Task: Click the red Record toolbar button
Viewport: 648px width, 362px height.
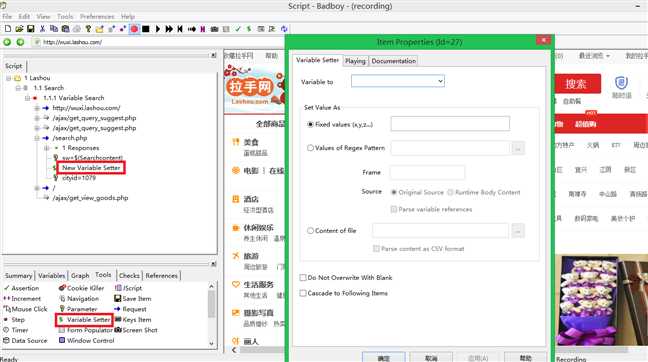Action: [134, 29]
